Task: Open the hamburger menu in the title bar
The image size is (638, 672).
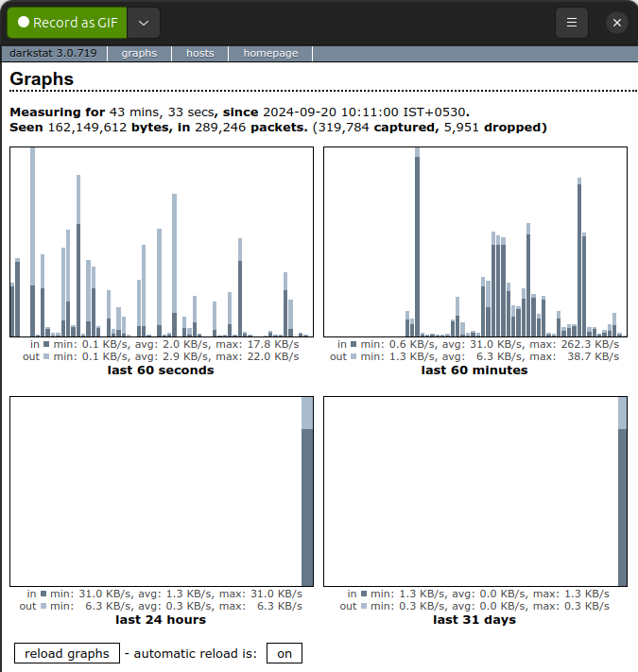Action: [x=571, y=22]
